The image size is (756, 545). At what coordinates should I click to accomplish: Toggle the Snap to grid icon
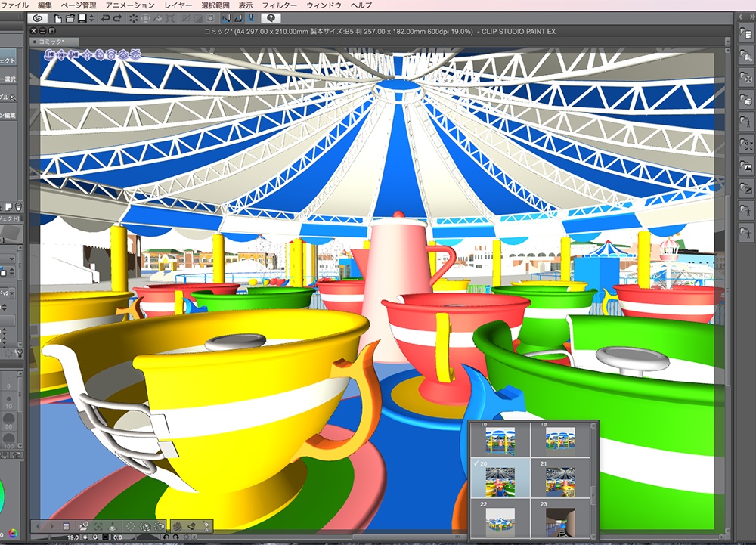[x=251, y=18]
